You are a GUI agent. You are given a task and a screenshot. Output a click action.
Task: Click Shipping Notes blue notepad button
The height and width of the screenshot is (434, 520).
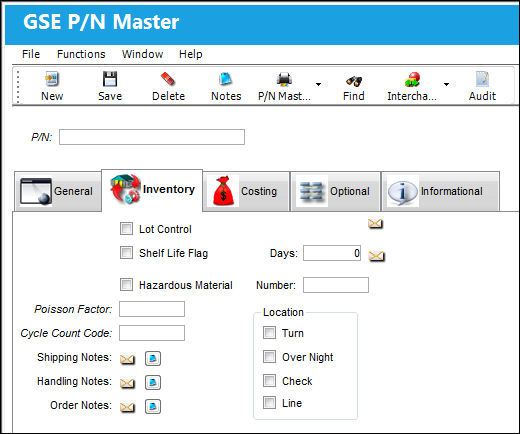tap(153, 358)
